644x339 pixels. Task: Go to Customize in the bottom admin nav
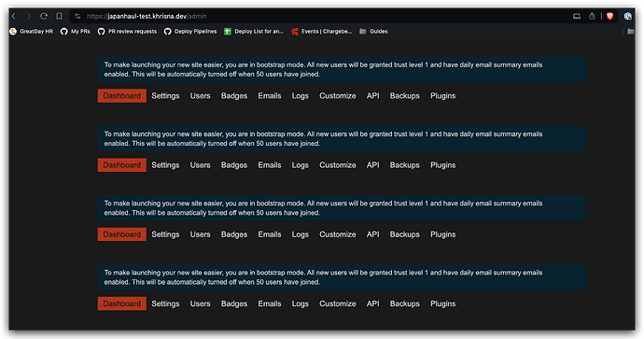[338, 304]
